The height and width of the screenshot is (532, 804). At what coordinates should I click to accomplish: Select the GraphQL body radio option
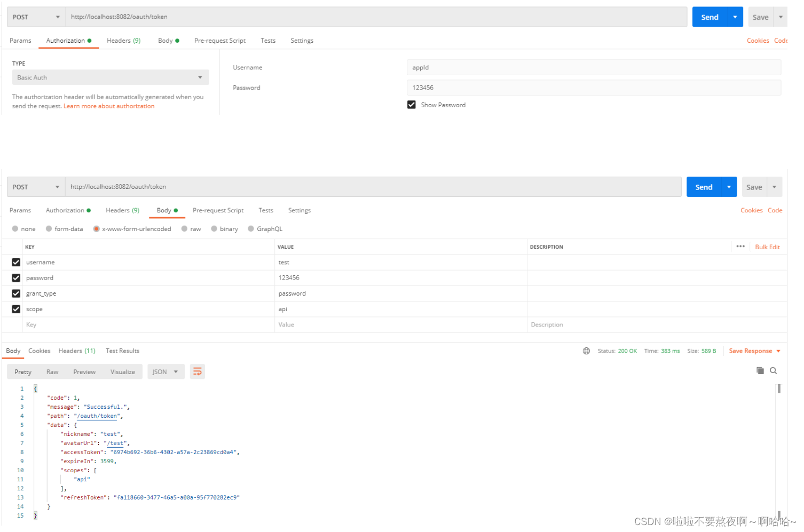pos(251,229)
